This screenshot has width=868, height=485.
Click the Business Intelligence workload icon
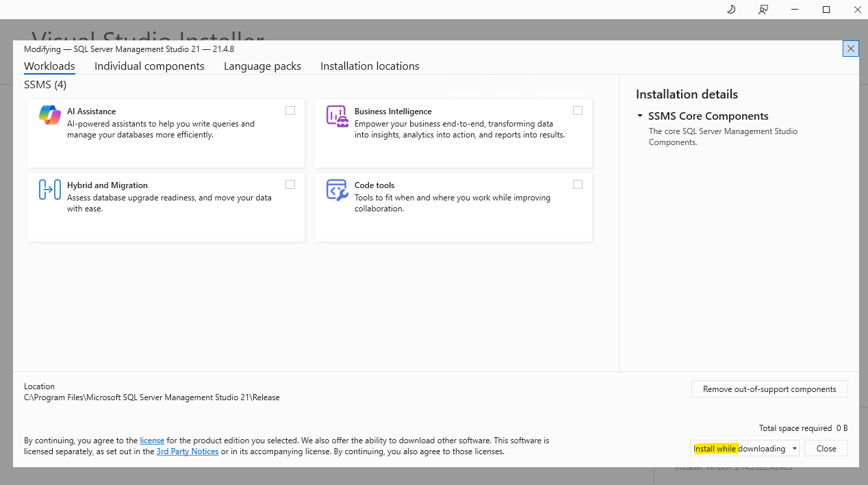[x=337, y=116]
